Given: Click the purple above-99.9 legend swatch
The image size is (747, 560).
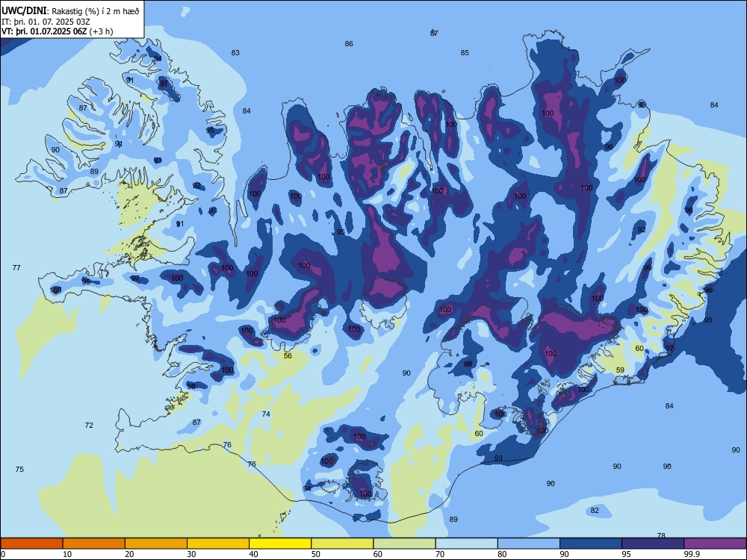Looking at the screenshot, I should 715,544.
